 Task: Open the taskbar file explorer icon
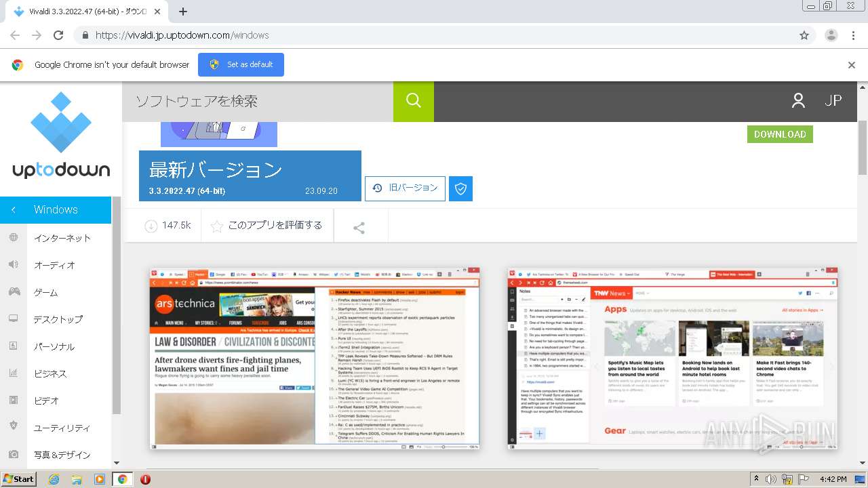(x=77, y=479)
